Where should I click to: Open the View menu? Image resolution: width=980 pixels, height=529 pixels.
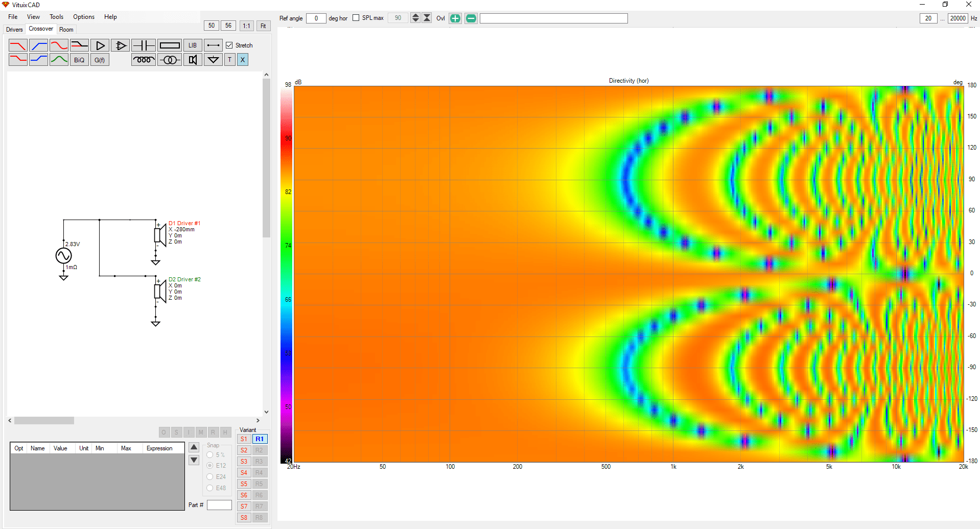pos(33,17)
